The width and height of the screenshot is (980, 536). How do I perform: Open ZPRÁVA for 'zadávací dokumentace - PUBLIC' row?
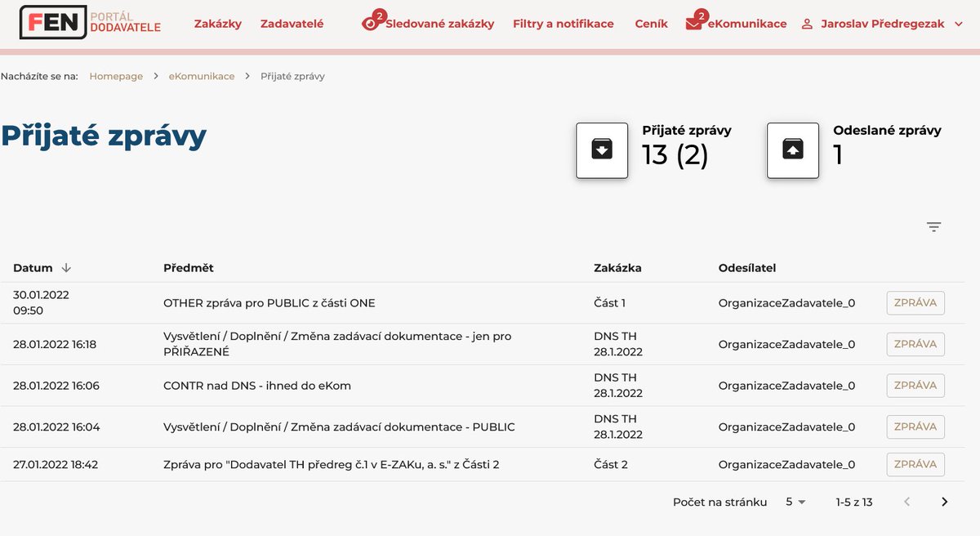[x=915, y=427]
